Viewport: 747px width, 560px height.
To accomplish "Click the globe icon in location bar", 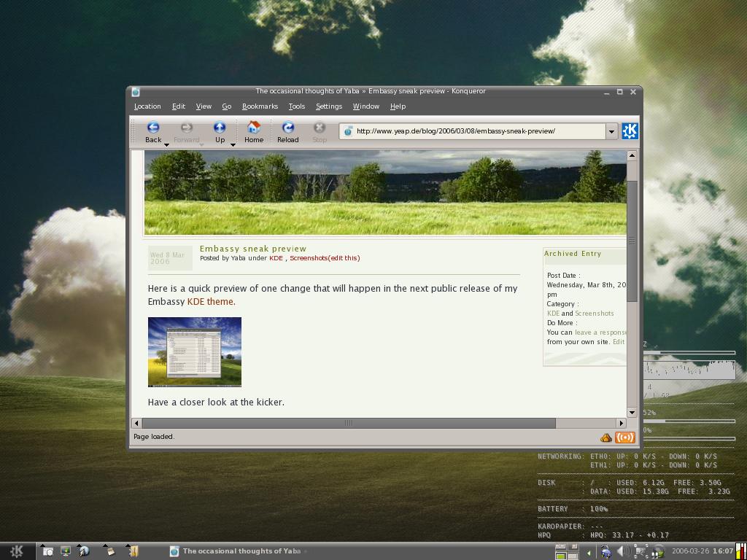I will pyautogui.click(x=348, y=131).
